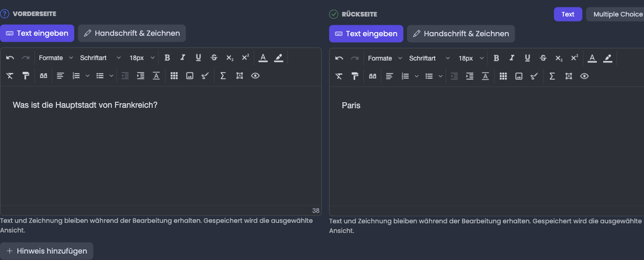Toggle preview eye in Vorderseite toolbar
This screenshot has height=260, width=644.
(255, 76)
